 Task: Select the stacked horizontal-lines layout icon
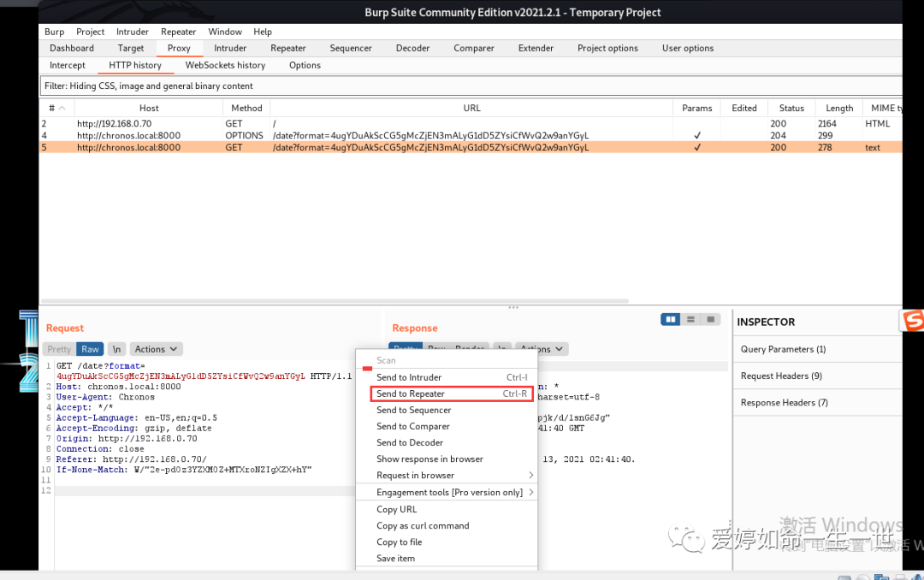point(690,319)
